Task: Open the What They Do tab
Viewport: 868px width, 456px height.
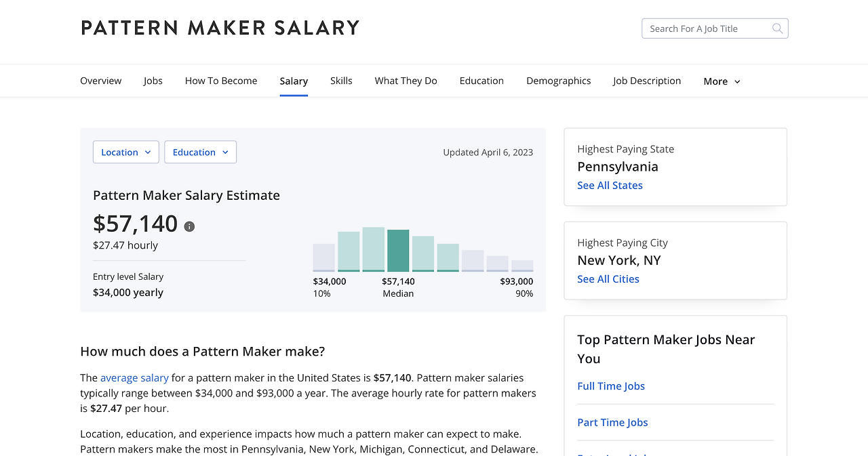Action: (x=406, y=81)
